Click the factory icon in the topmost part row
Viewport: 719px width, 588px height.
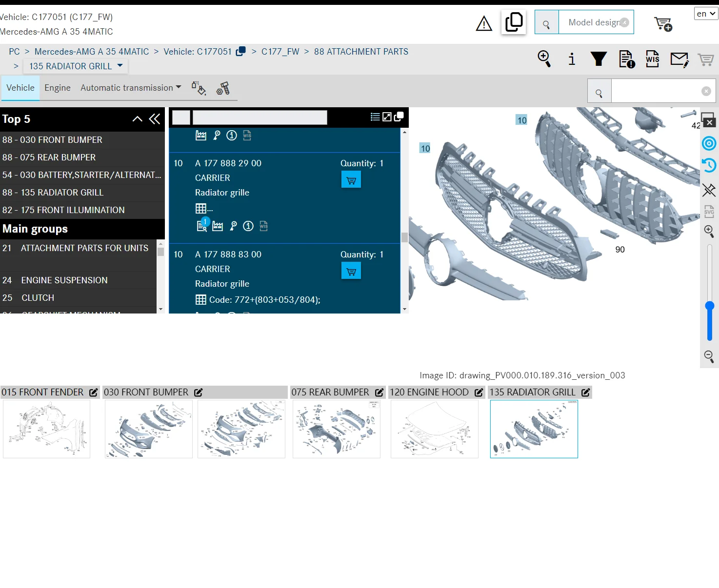[201, 136]
